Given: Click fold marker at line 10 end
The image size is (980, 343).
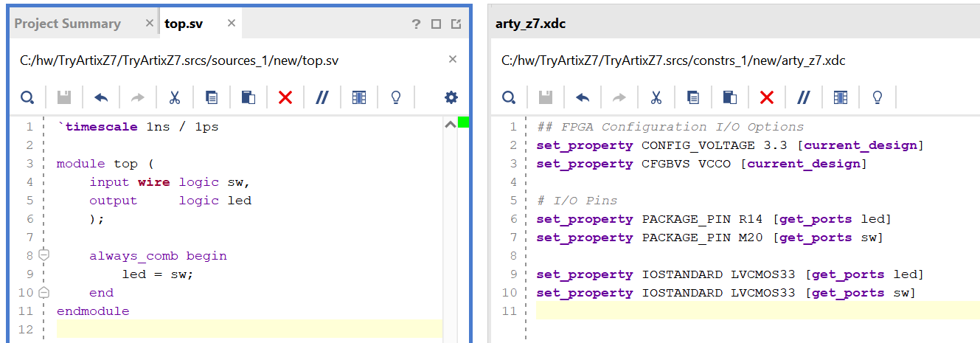Looking at the screenshot, I should pyautogui.click(x=44, y=292).
